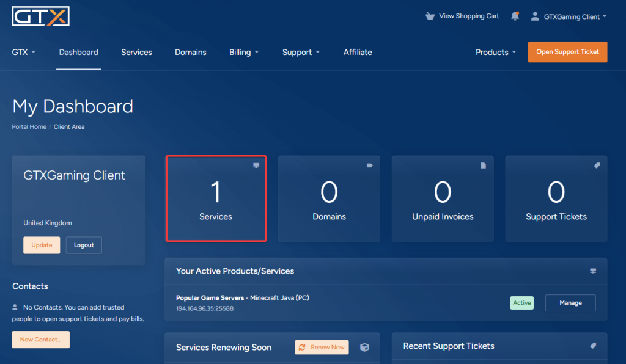The width and height of the screenshot is (626, 364).
Task: Open the 1 Services tile
Action: tap(216, 198)
